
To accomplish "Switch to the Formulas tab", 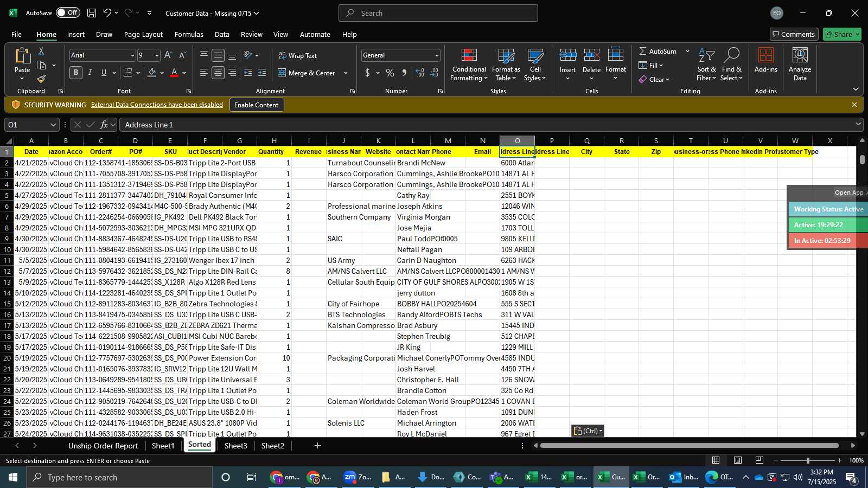I will point(189,34).
